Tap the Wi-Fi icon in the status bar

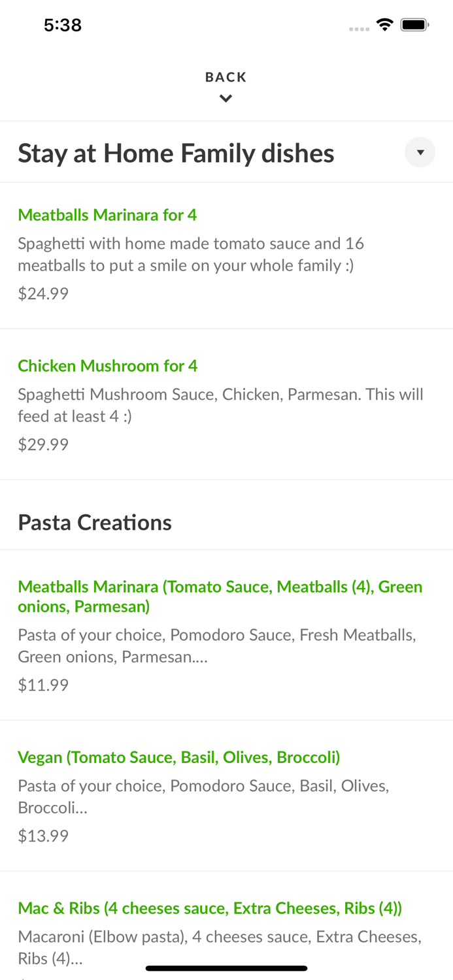coord(385,24)
